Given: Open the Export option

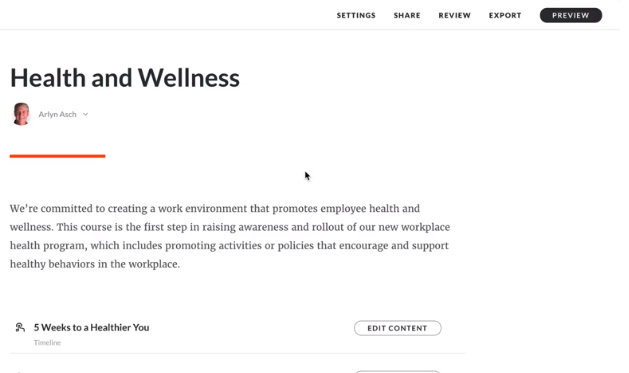Looking at the screenshot, I should [x=505, y=15].
